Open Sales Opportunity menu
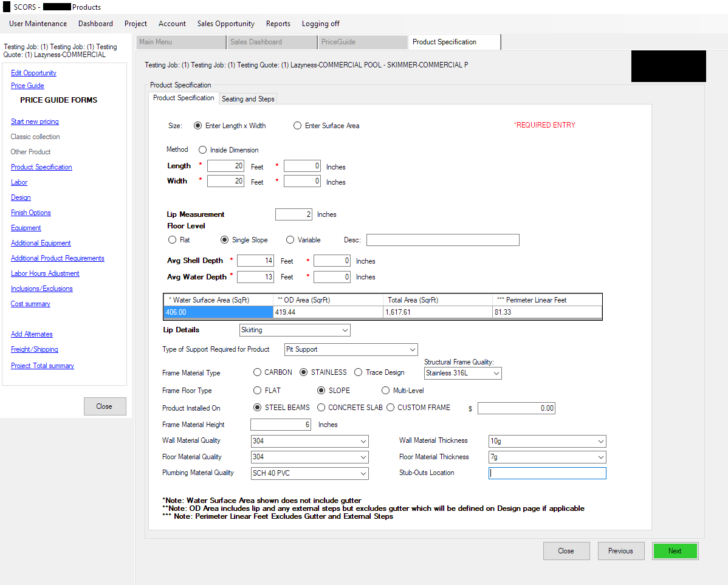Viewport: 728px width, 585px height. (x=226, y=24)
